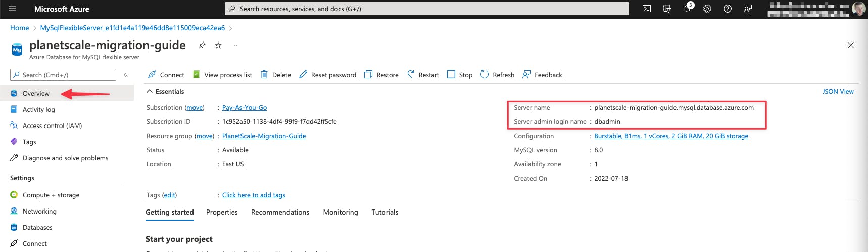Collapse the left sidebar menu

click(125, 75)
